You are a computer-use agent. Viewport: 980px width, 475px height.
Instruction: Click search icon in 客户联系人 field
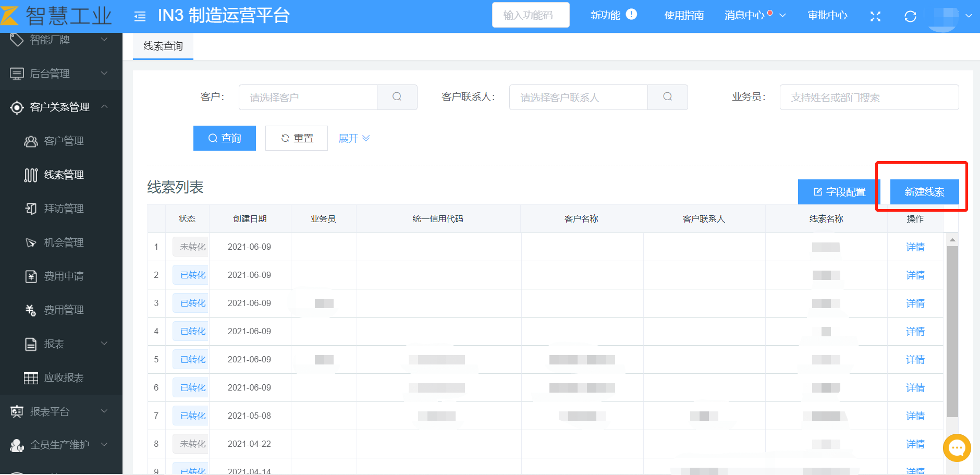pos(667,97)
